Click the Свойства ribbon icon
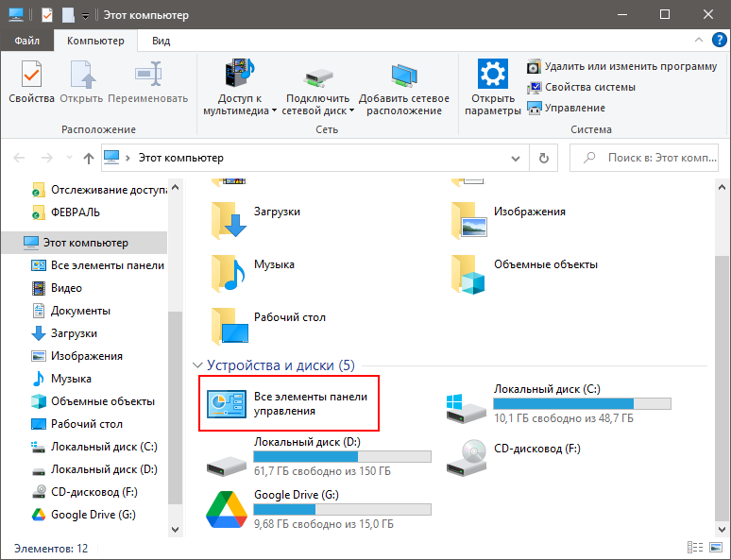This screenshot has height=560, width=731. [32, 75]
